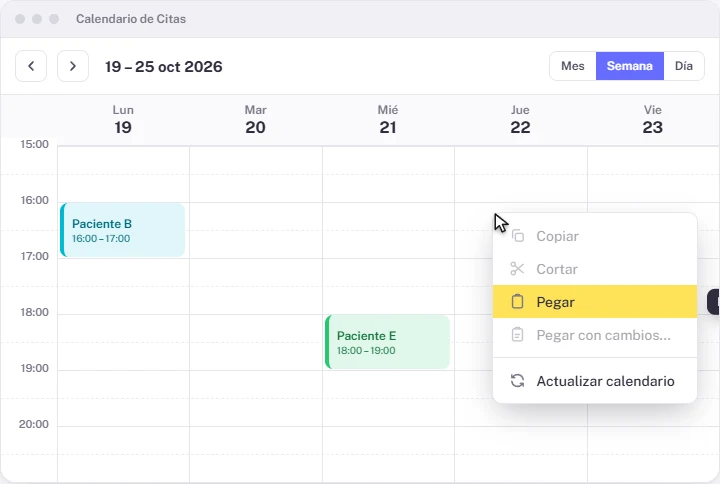Select the Semana view tab
720x484 pixels.
pyautogui.click(x=630, y=66)
